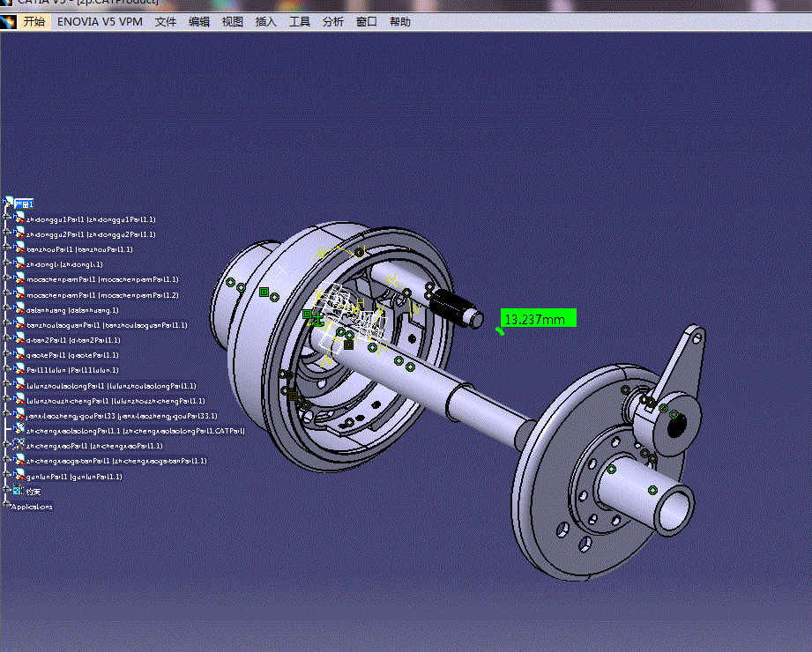Open the 插入 (Insert) menu

(x=265, y=22)
